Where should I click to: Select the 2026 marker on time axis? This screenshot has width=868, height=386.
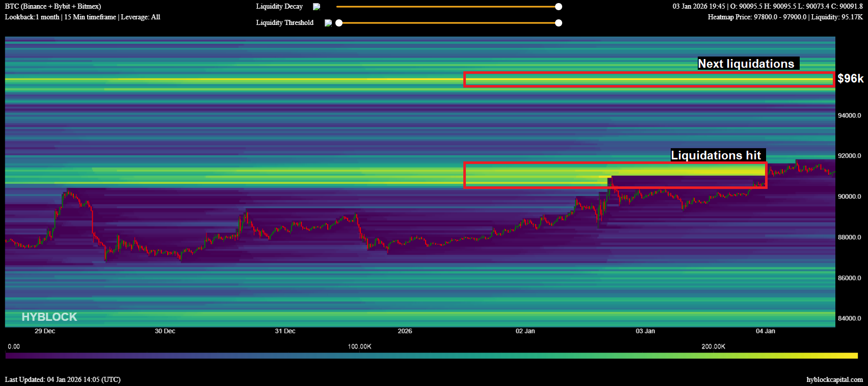tap(405, 331)
